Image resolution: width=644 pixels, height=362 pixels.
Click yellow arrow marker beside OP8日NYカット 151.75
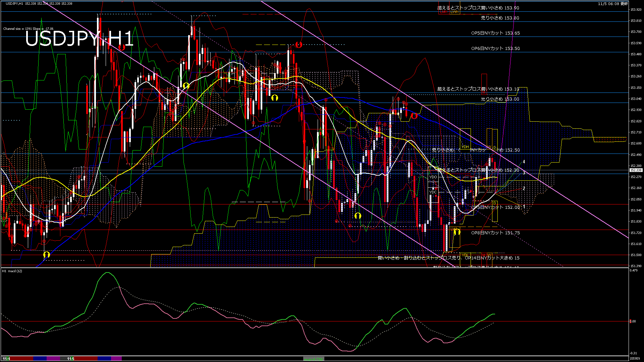coord(457,232)
